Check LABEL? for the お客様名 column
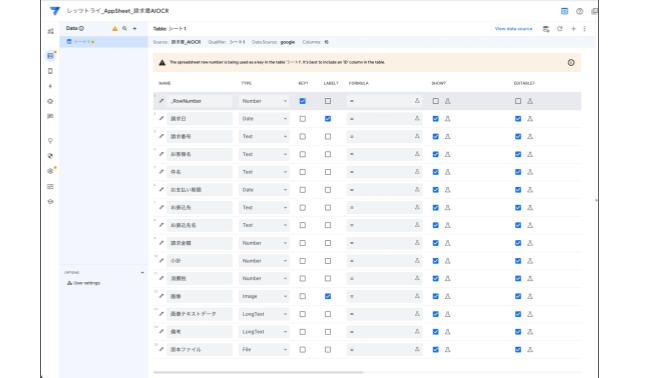The image size is (672, 378). [x=328, y=154]
